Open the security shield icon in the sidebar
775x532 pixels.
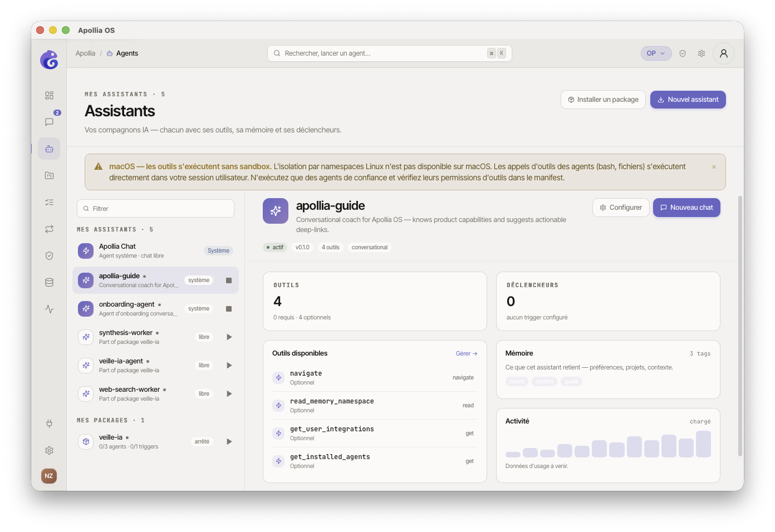49,255
